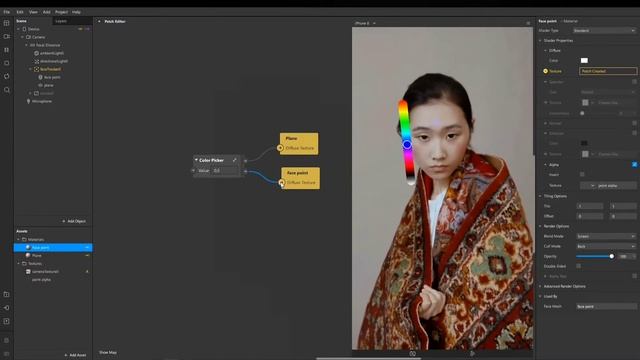640x360 pixels.
Task: Click Add Asset button
Action: point(75,355)
